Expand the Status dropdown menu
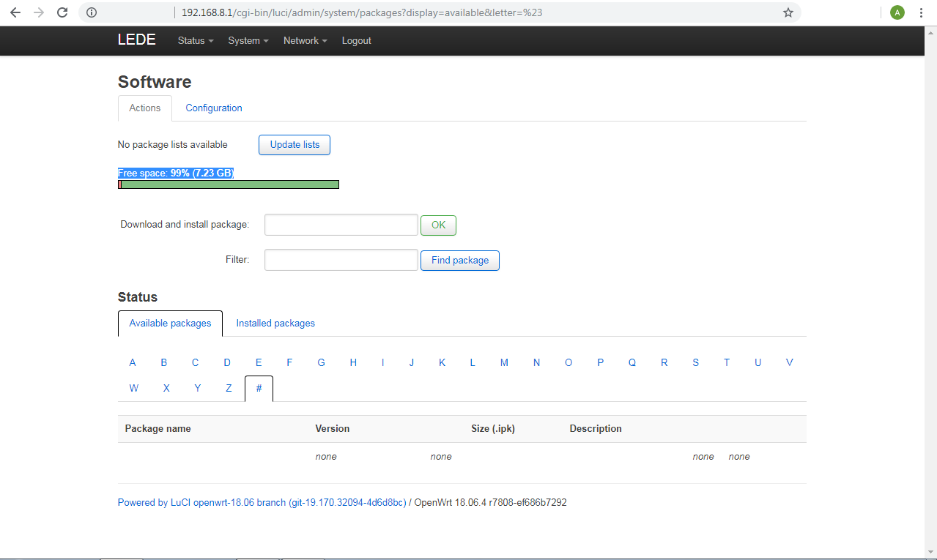 [x=196, y=41]
